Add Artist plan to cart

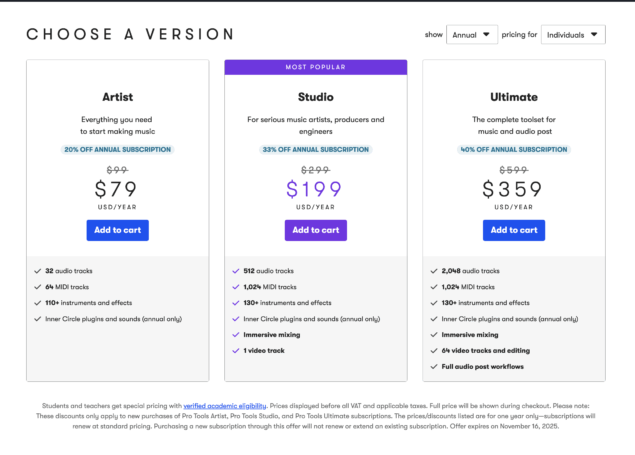pos(117,230)
